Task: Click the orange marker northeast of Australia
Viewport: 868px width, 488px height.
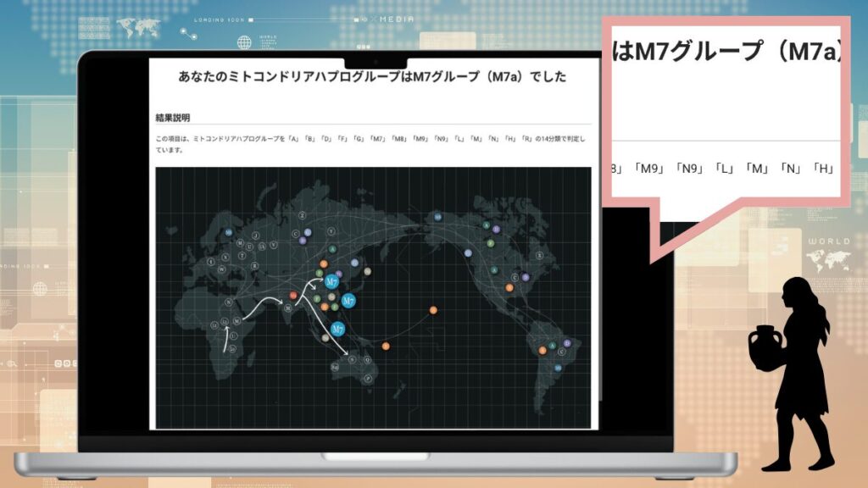Action: point(386,347)
